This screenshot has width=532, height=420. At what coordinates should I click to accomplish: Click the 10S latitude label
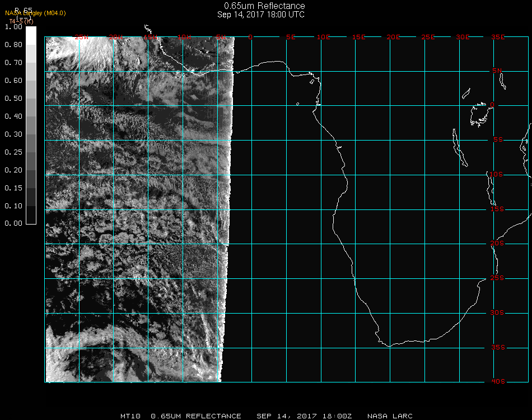click(x=496, y=174)
